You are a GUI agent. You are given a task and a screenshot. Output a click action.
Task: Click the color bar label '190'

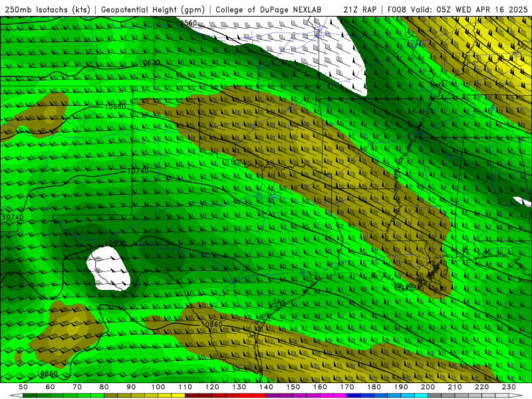(401, 387)
